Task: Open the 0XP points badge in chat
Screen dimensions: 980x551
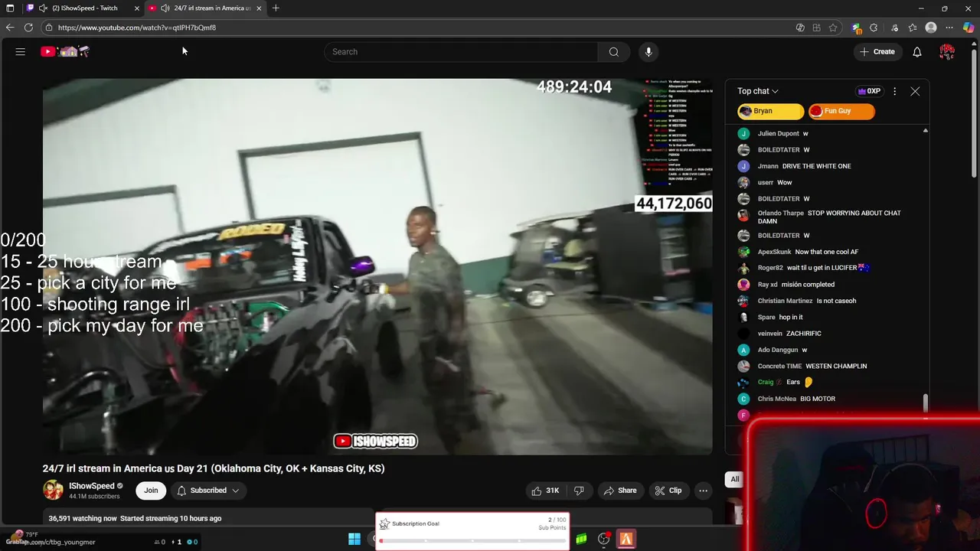Action: coord(869,91)
